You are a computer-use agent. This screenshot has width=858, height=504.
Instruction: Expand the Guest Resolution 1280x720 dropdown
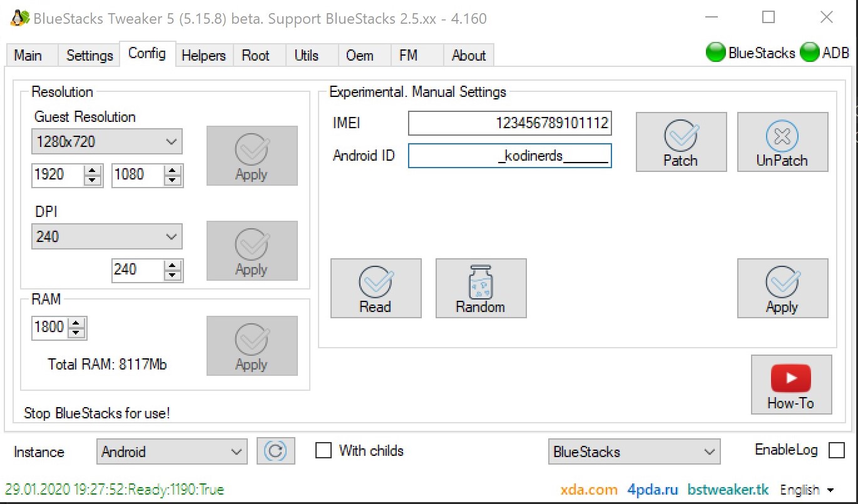pyautogui.click(x=107, y=141)
